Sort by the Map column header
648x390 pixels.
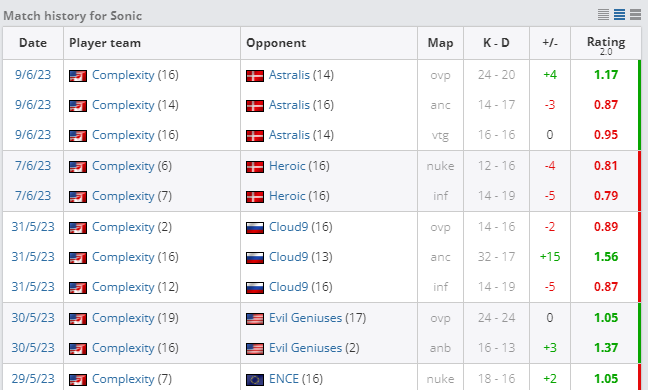pos(440,43)
